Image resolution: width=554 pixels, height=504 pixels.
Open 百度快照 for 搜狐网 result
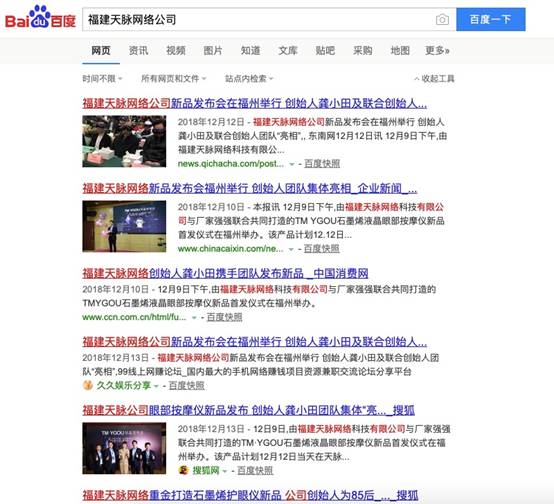coord(255,471)
